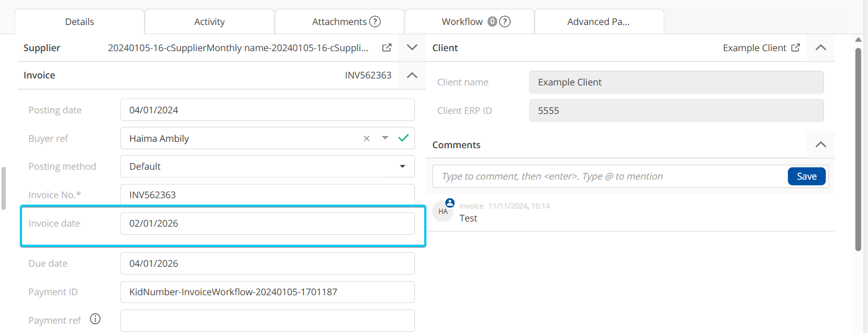Viewport: 868px width, 333px height.
Task: Click the Workflow help question icon
Action: (x=505, y=22)
